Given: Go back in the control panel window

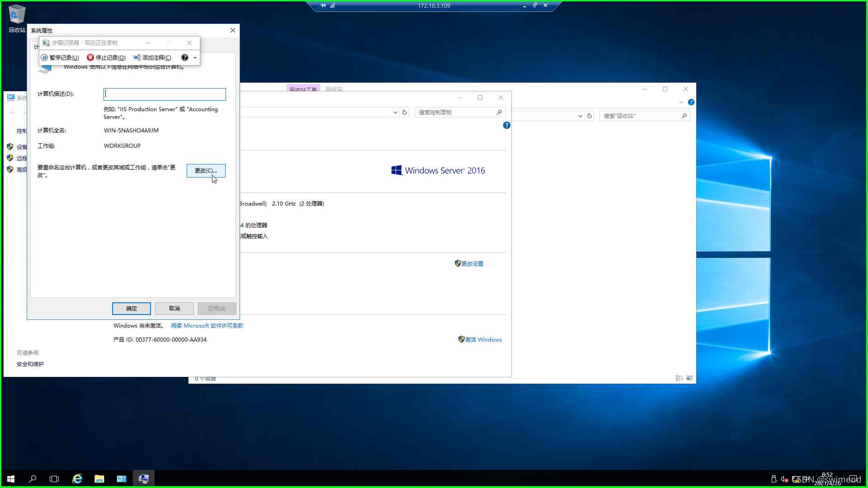Looking at the screenshot, I should click(12, 113).
